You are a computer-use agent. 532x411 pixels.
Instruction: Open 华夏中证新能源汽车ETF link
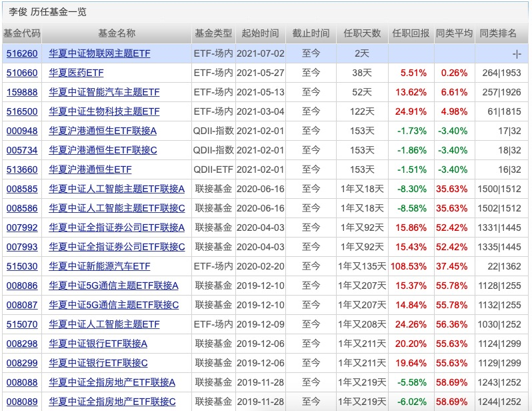tap(99, 267)
